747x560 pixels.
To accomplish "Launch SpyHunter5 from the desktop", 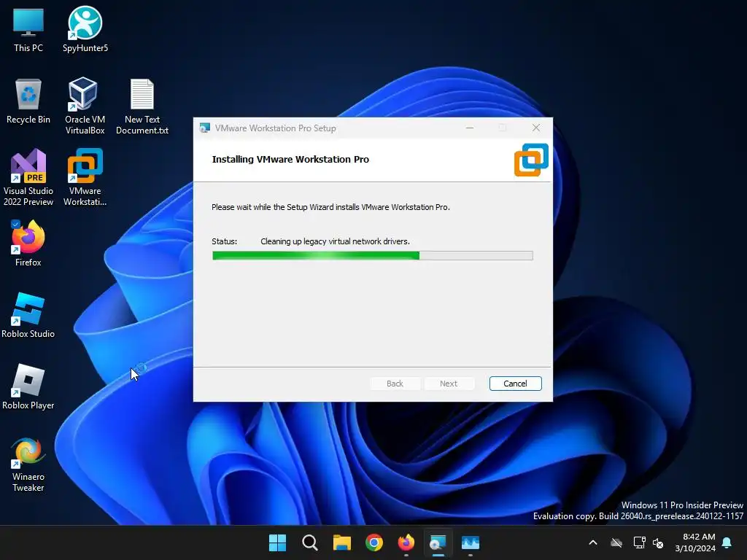I will click(85, 29).
